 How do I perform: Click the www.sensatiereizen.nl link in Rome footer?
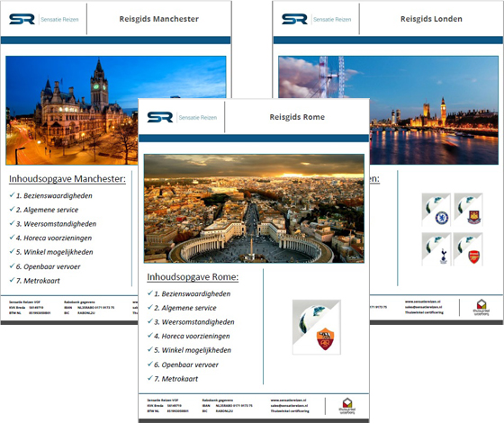coord(288,400)
